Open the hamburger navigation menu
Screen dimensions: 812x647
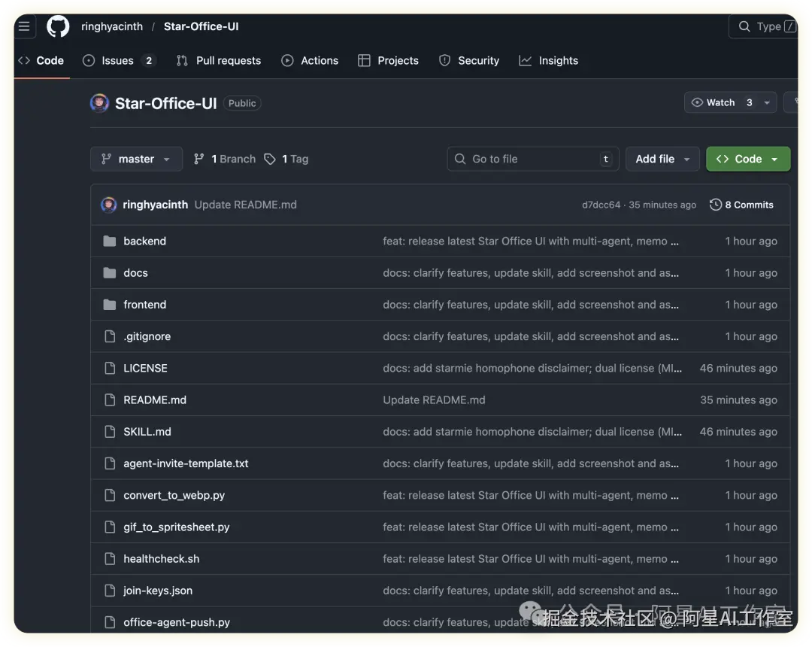click(24, 26)
